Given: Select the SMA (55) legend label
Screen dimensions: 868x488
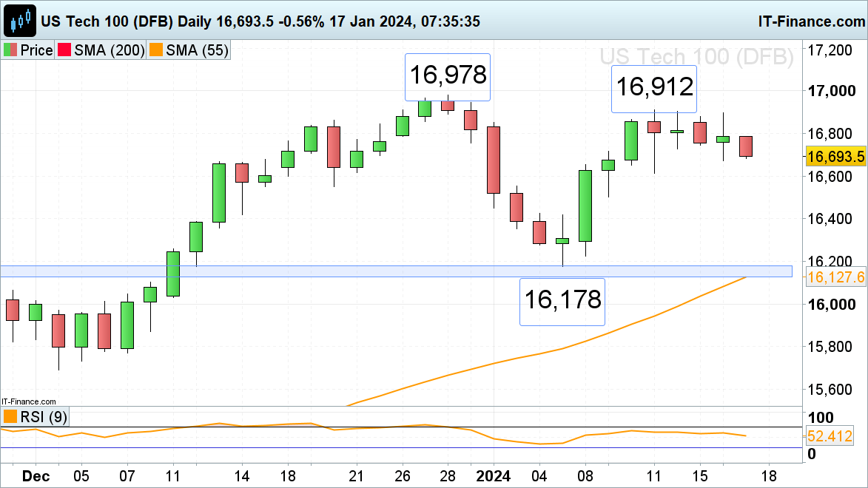Looking at the screenshot, I should tap(197, 50).
